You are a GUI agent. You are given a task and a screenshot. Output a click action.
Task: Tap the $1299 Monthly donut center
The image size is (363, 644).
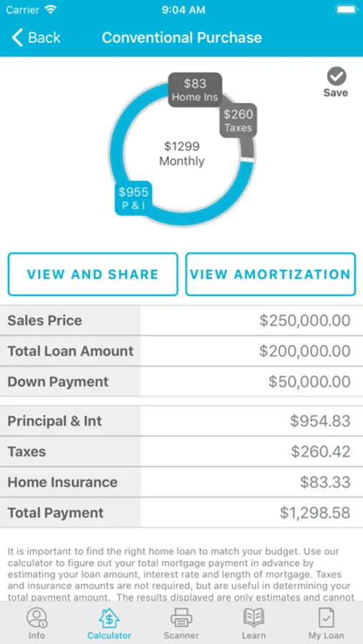[182, 154]
